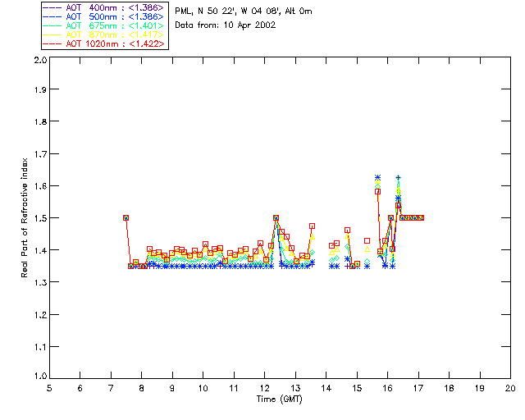
Task: Click the 1.1 y-axis label
Action: (40, 347)
